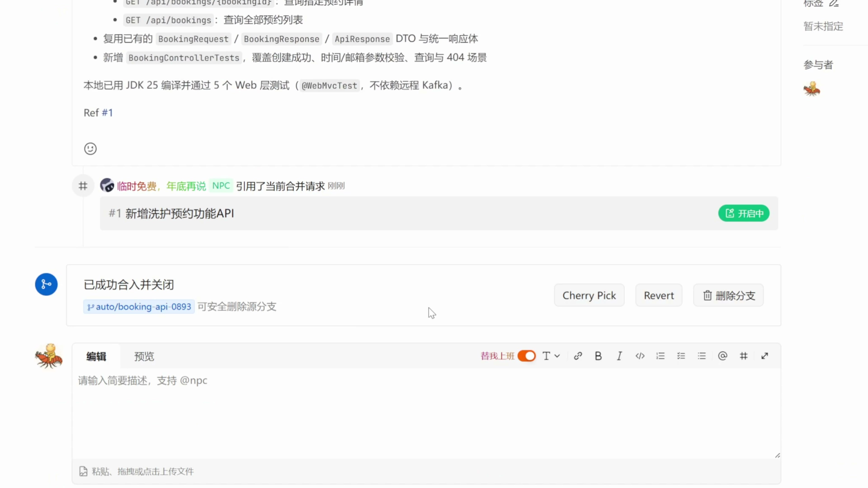Insert inline code with the code icon
Viewport: 868px width, 488px height.
click(640, 356)
